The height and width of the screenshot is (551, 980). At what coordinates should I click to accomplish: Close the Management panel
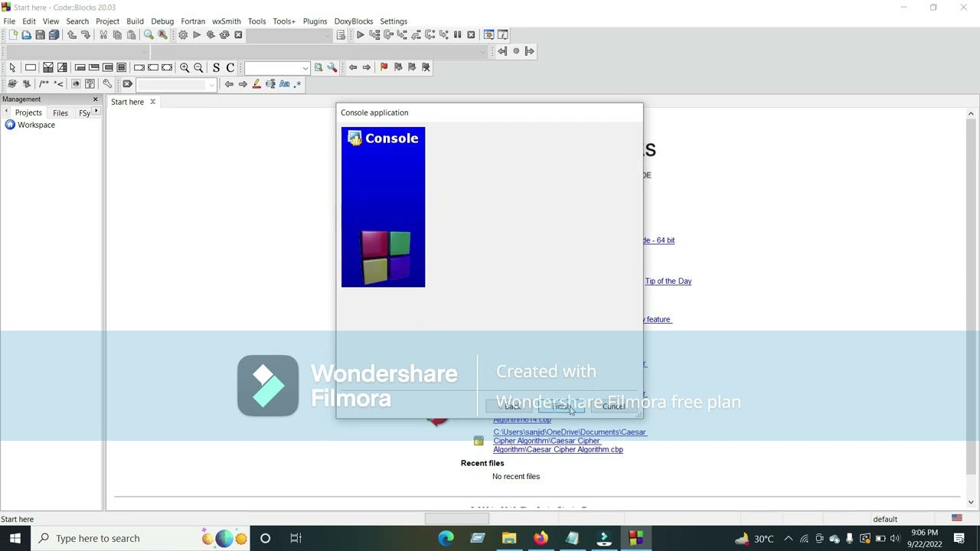96,99
